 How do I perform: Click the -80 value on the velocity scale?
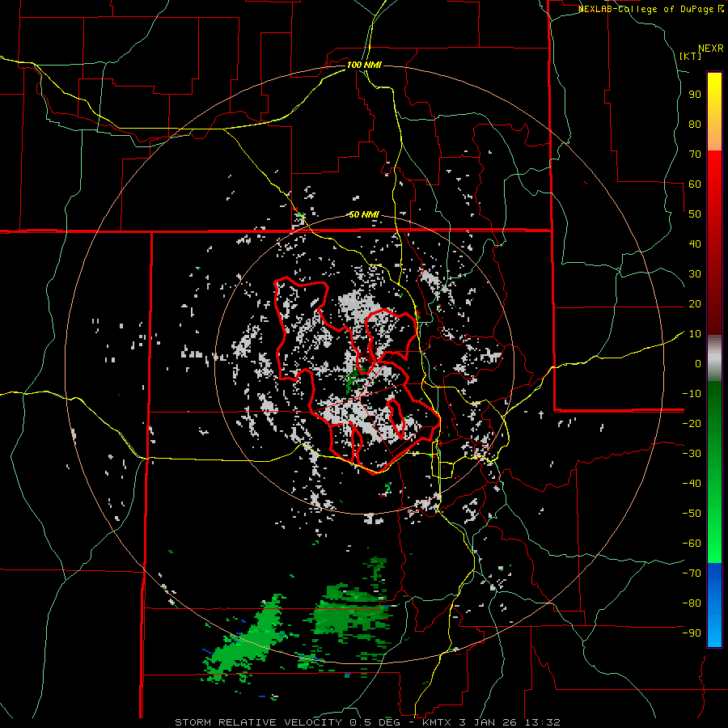point(692,603)
